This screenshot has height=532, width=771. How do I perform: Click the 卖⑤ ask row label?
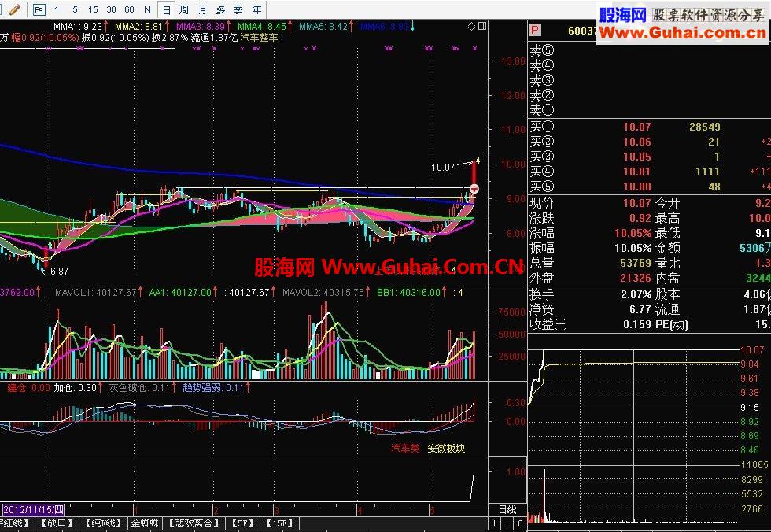tap(542, 50)
